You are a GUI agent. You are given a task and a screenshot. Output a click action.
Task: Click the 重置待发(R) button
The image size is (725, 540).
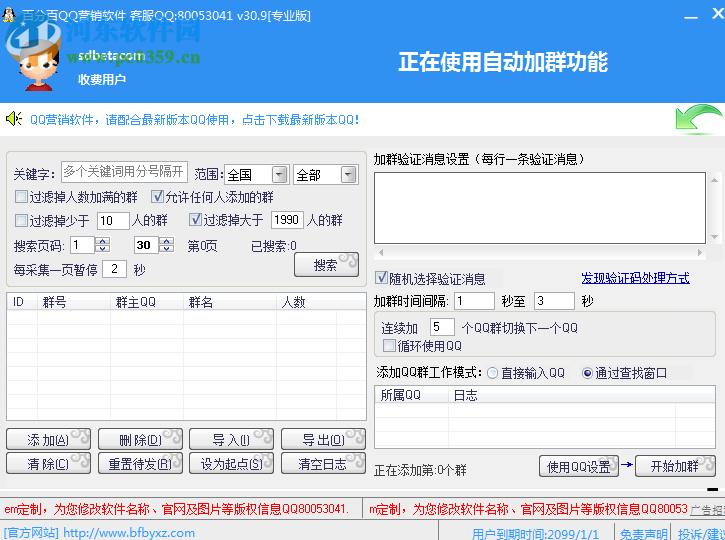(140, 463)
